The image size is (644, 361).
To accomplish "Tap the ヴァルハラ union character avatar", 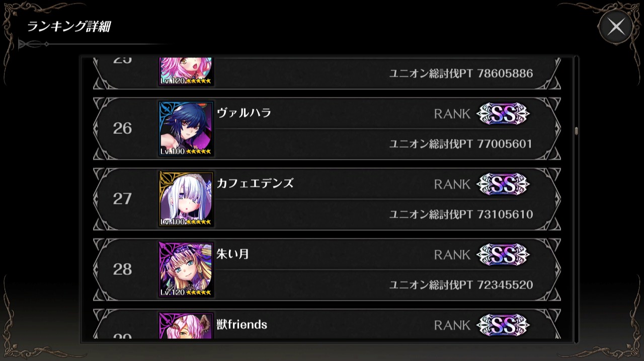I will point(186,128).
